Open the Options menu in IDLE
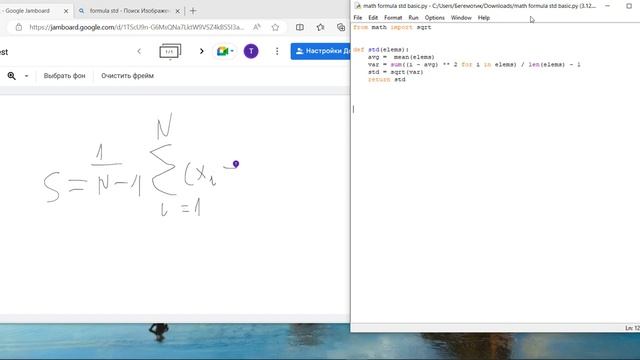 pos(434,18)
